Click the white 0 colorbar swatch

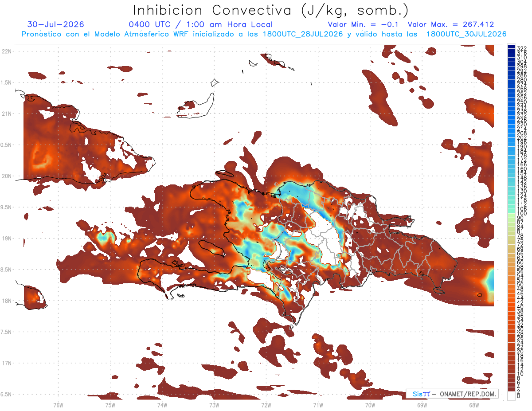511,395
